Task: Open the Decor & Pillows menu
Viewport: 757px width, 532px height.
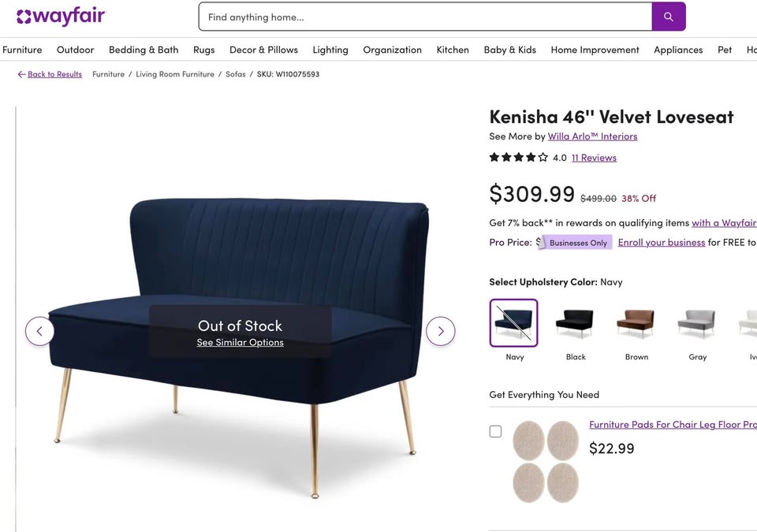Action: click(x=263, y=50)
